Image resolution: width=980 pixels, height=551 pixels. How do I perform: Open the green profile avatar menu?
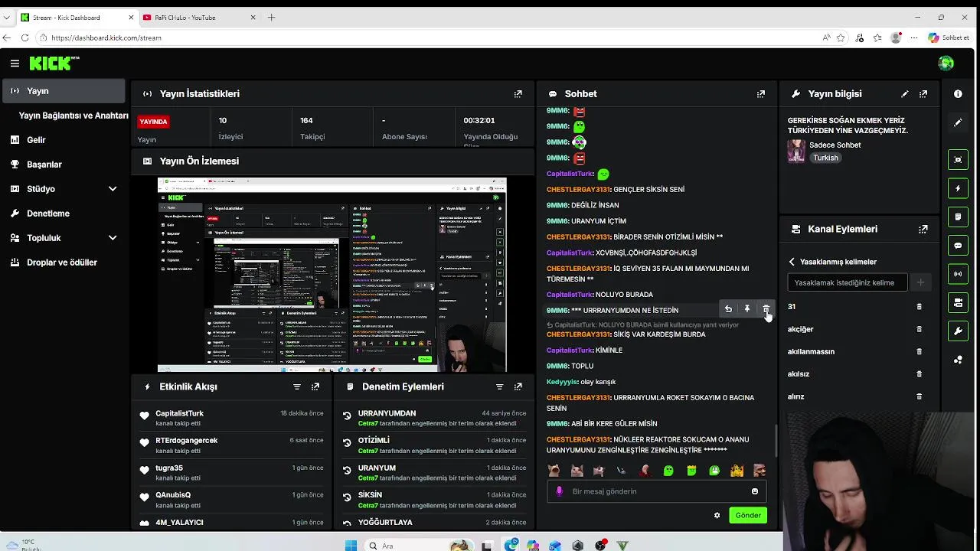click(x=946, y=64)
